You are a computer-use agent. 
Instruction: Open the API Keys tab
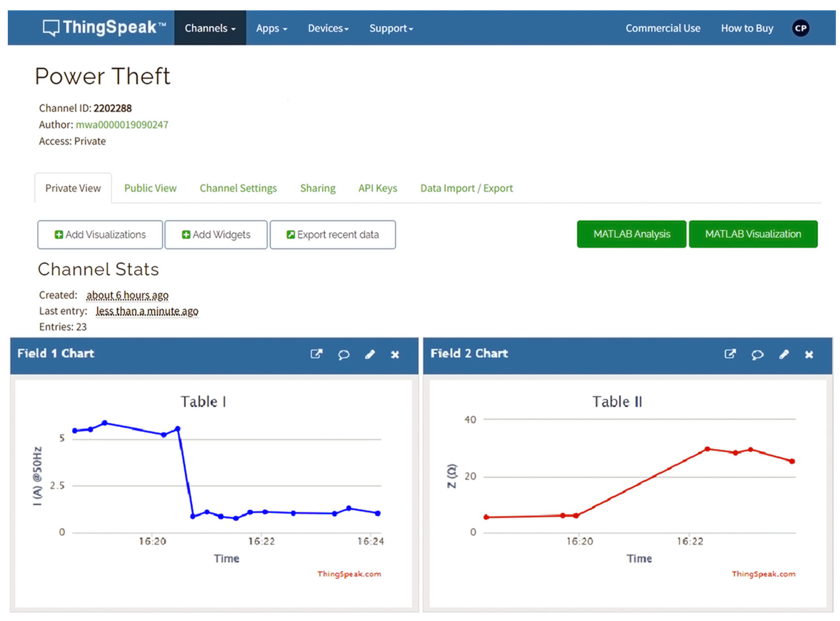tap(378, 188)
